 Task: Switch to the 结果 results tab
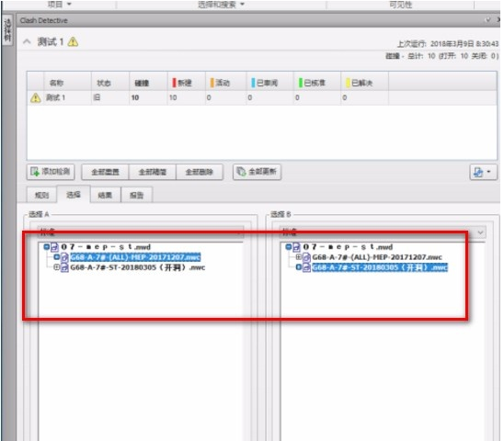tap(105, 195)
